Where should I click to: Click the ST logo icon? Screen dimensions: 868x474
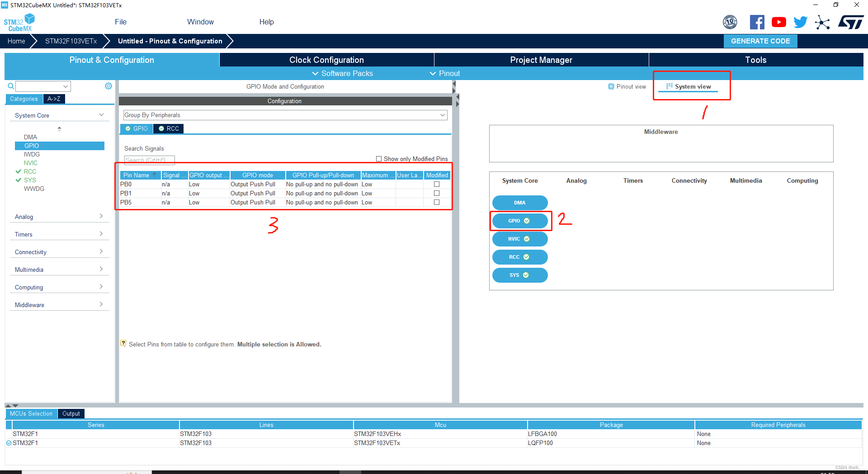coord(851,22)
